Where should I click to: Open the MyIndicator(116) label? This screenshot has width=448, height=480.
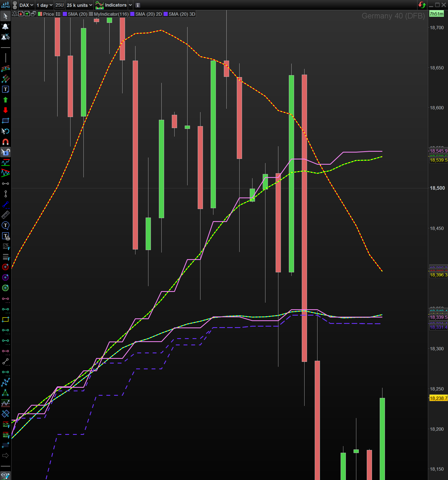109,14
